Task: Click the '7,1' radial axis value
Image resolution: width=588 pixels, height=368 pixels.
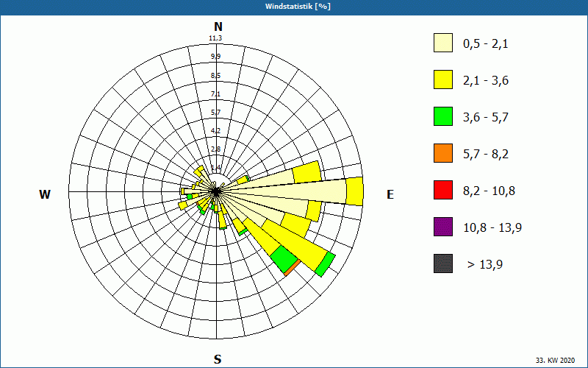Action: (215, 94)
